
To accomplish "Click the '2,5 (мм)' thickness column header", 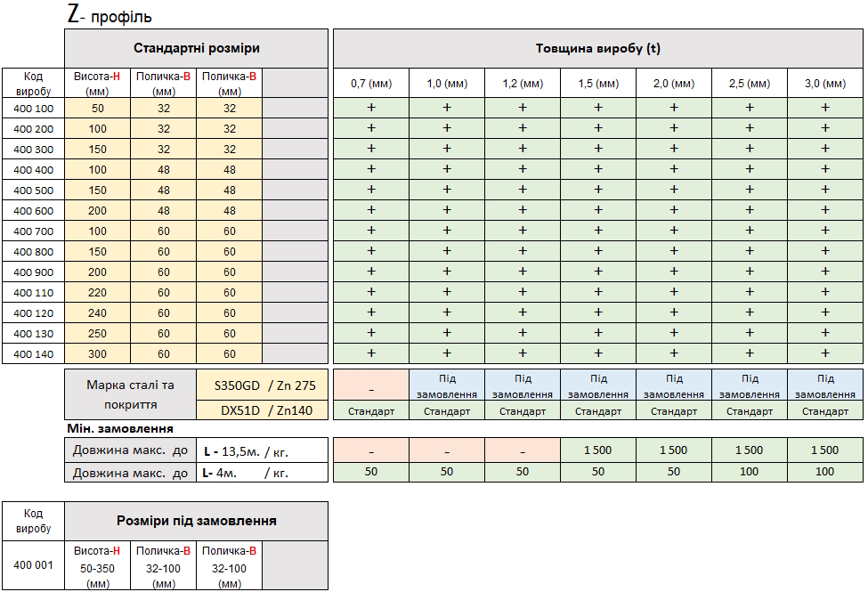I will 750,84.
